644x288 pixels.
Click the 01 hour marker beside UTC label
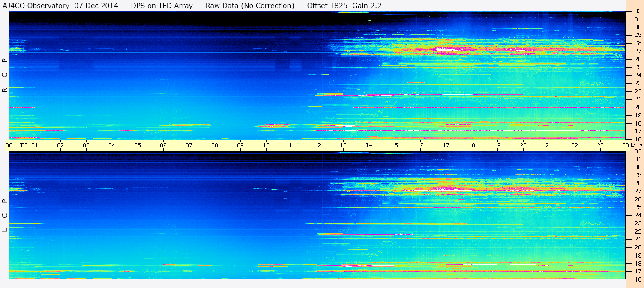tap(35, 145)
